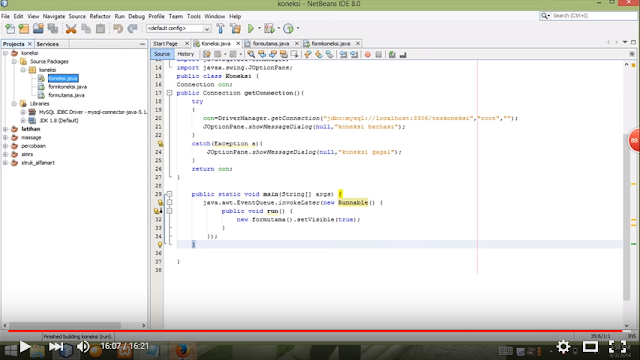The width and height of the screenshot is (640, 360).
Task: Click the Paste toolbar icon
Action: (x=100, y=28)
